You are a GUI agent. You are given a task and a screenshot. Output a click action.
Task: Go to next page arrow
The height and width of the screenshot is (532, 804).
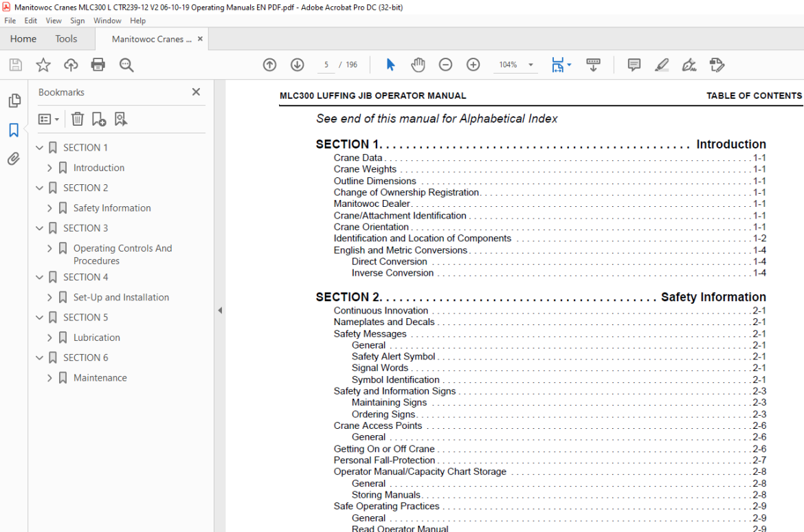tap(298, 65)
